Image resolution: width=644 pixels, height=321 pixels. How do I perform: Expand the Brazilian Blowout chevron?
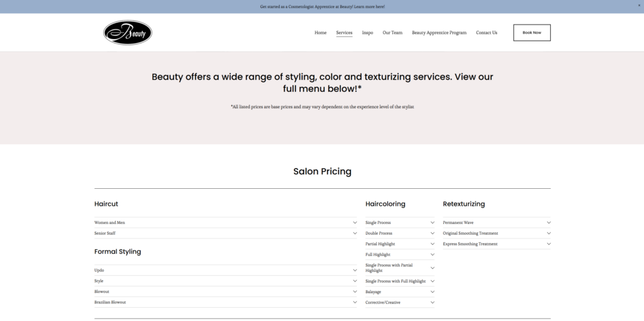[355, 302]
